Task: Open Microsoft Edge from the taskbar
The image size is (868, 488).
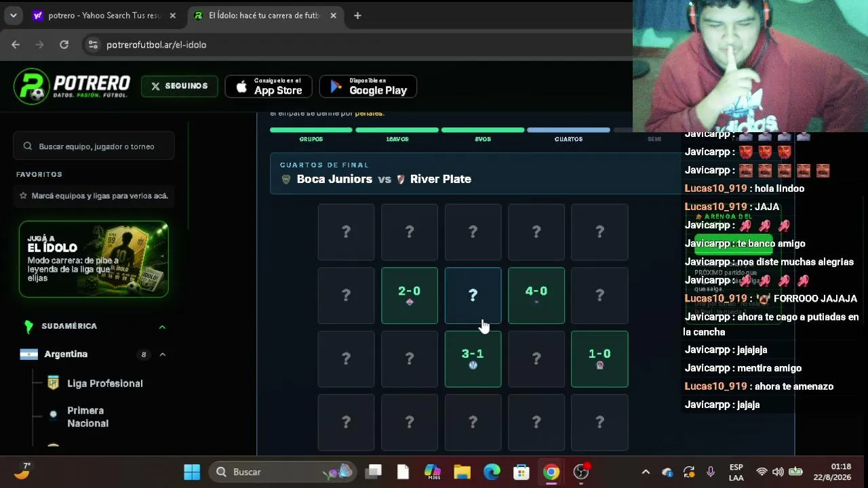Action: tap(492, 472)
